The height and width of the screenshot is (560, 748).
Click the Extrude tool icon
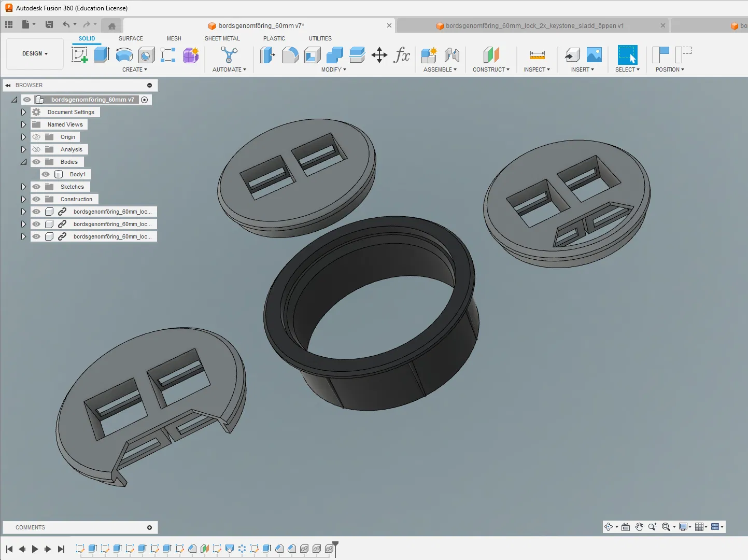tap(102, 54)
